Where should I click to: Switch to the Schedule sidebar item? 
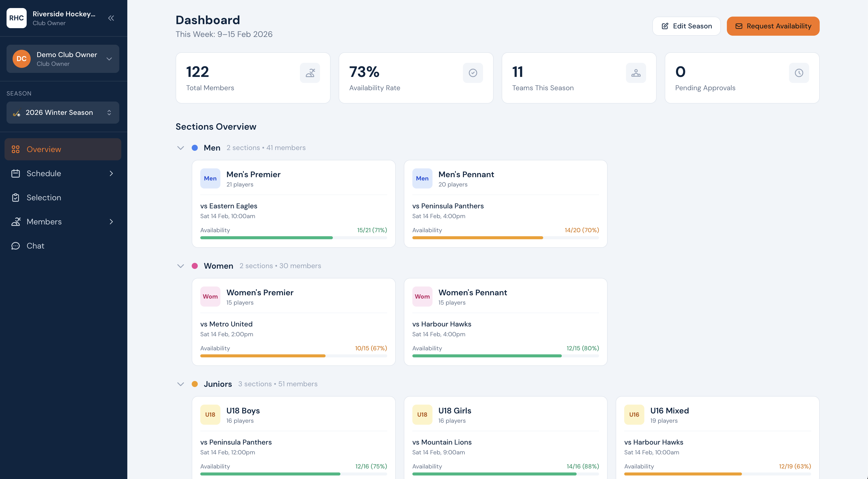44,173
